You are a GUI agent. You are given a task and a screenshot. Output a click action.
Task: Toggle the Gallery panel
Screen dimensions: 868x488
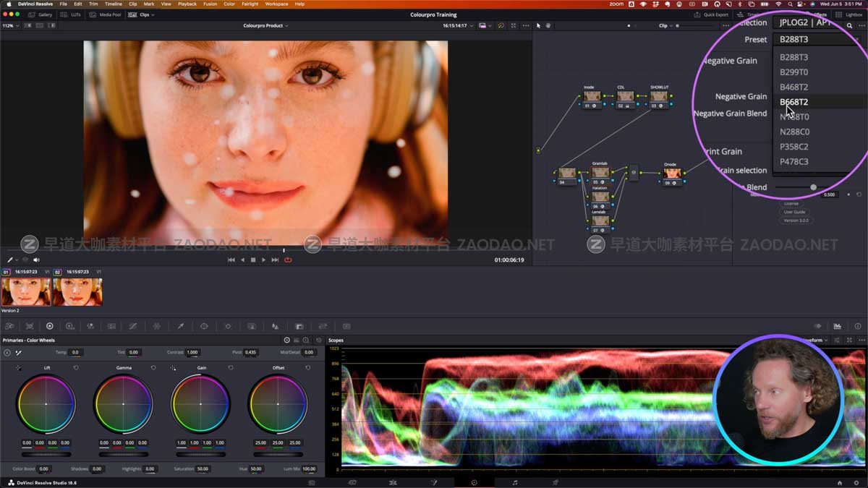[41, 14]
